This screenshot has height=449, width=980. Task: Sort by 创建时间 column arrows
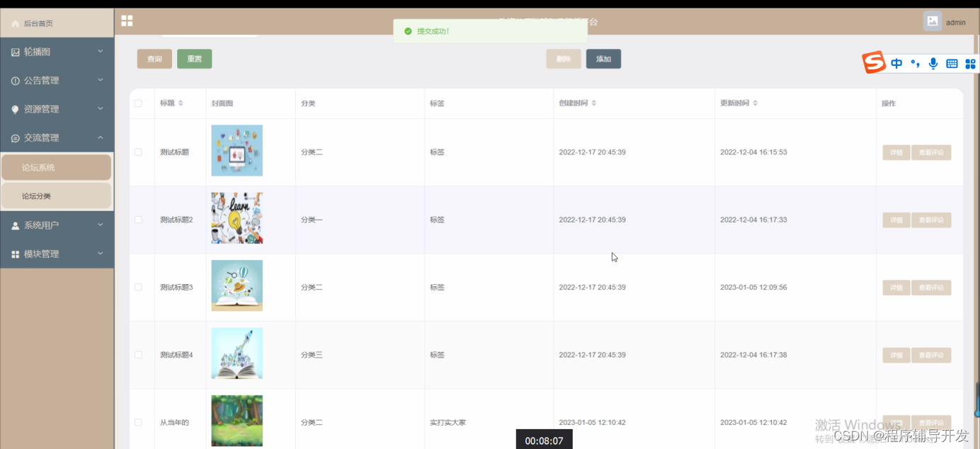[x=593, y=103]
